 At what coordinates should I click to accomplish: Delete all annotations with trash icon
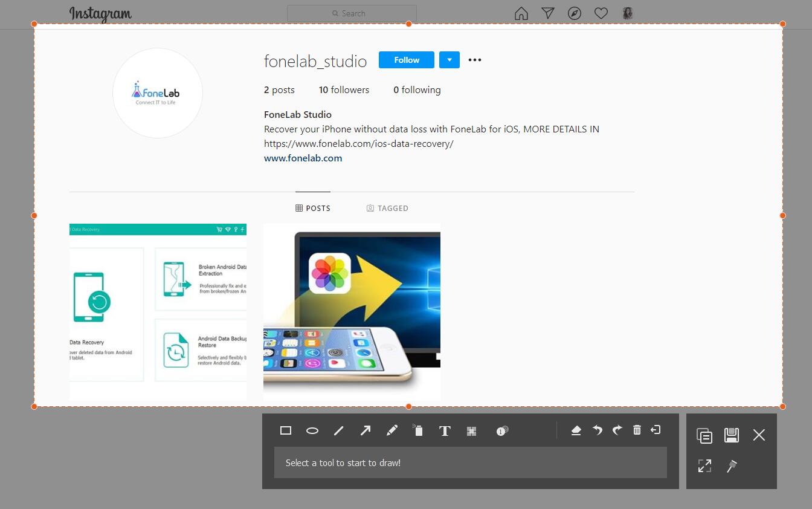[x=637, y=430]
